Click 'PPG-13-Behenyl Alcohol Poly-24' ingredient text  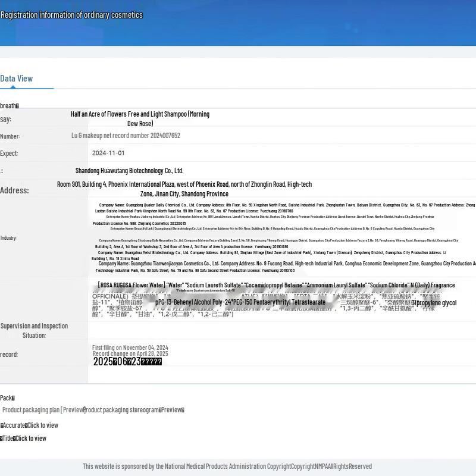tap(240, 302)
